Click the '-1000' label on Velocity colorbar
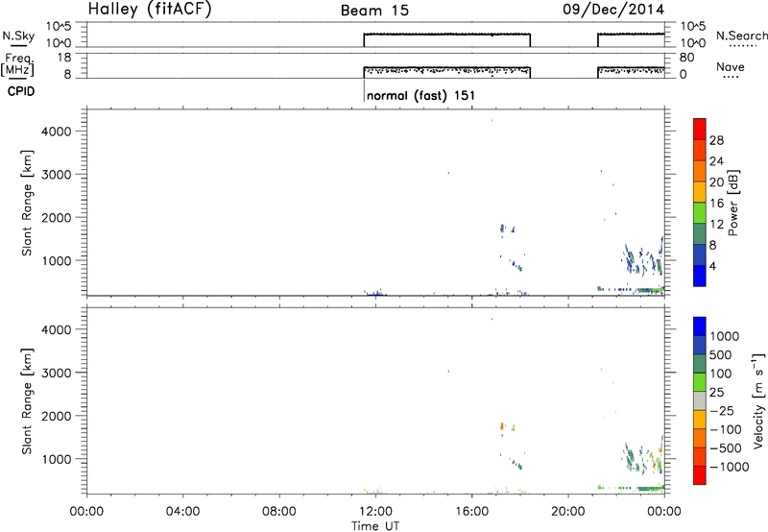The width and height of the screenshot is (768, 532). click(x=730, y=467)
